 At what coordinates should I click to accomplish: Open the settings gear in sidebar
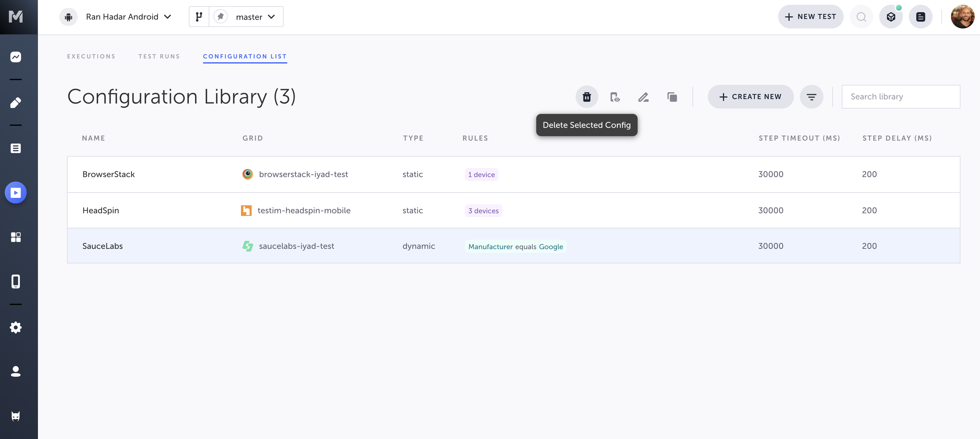[x=16, y=327]
